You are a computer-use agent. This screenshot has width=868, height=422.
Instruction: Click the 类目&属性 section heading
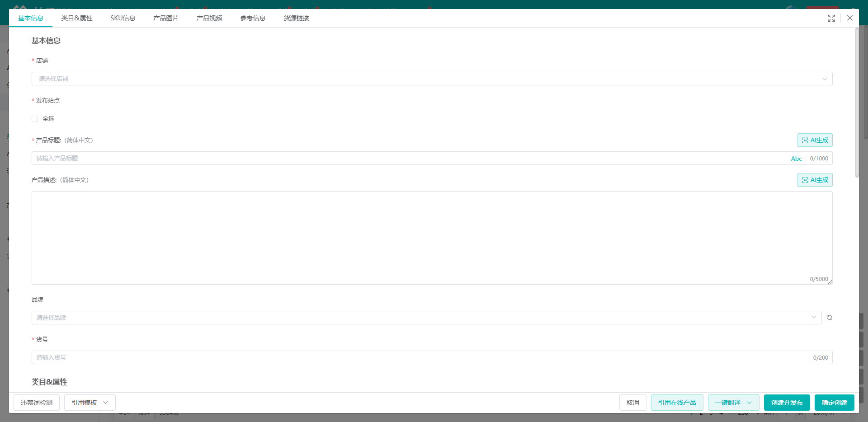pyautogui.click(x=49, y=382)
